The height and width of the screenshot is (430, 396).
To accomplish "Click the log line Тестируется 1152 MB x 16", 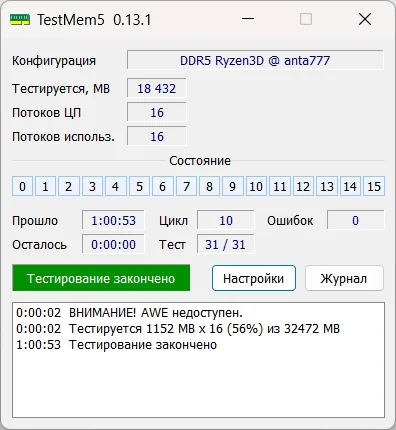I will click(x=178, y=329).
